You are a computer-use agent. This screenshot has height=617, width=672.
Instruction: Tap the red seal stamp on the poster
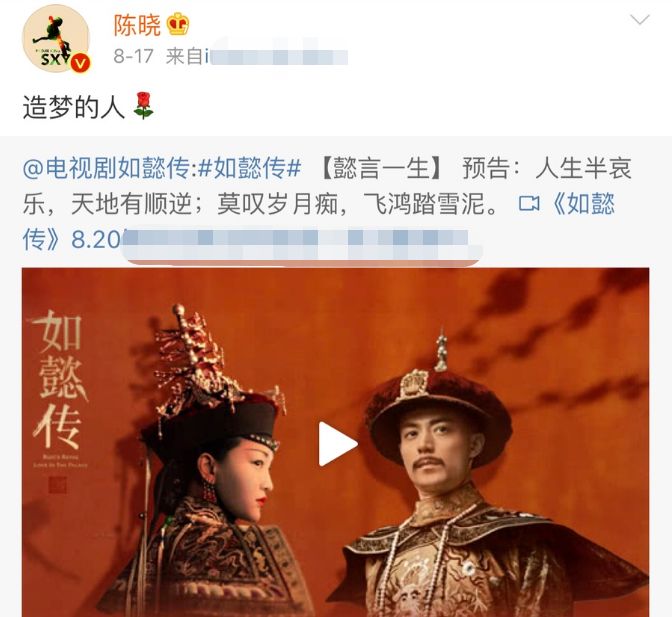pos(58,485)
